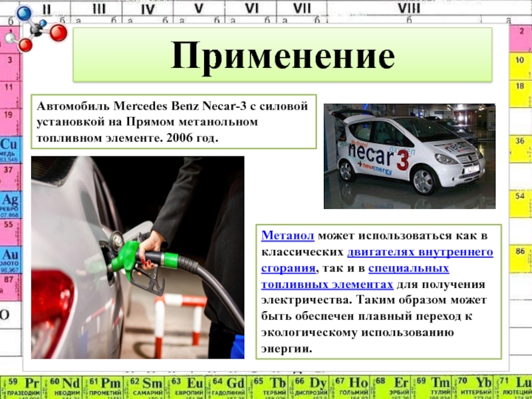532x399 pixels.
Task: Click the 61 Pm promethium cell
Action: point(103,387)
